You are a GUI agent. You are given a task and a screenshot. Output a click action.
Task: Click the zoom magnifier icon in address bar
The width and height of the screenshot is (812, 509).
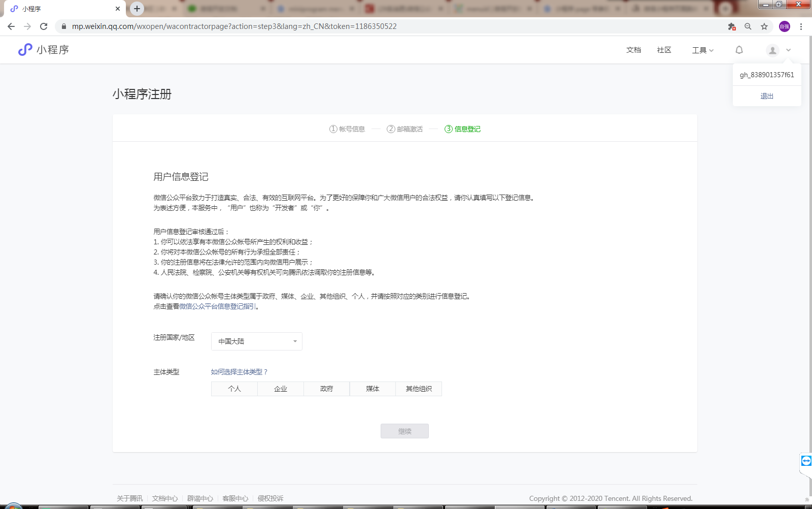pos(748,26)
